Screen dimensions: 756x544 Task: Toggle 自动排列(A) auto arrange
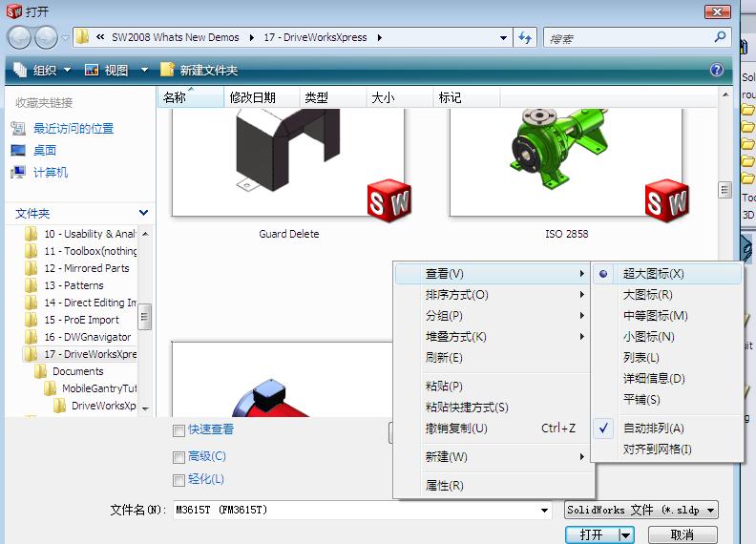pos(667,429)
